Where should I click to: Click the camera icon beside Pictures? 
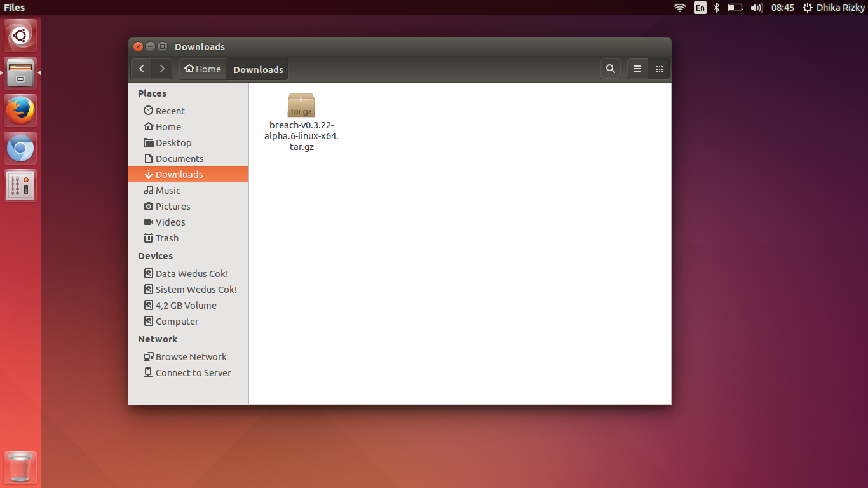[x=149, y=206]
